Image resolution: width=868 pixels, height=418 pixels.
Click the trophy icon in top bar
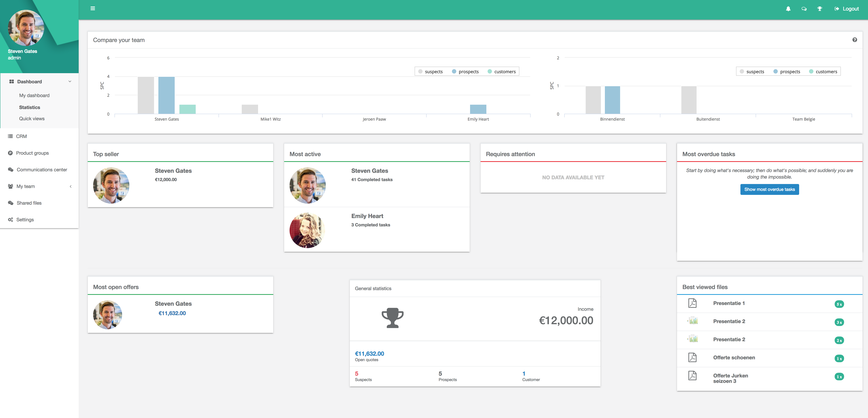(820, 9)
